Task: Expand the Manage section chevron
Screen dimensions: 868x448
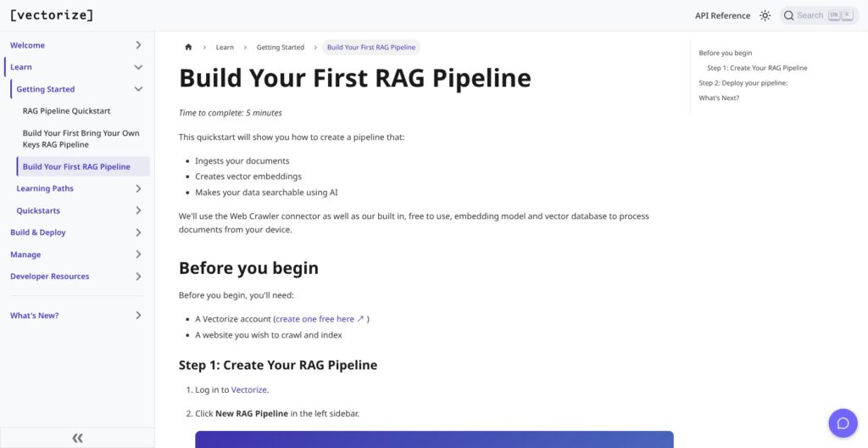Action: (138, 255)
